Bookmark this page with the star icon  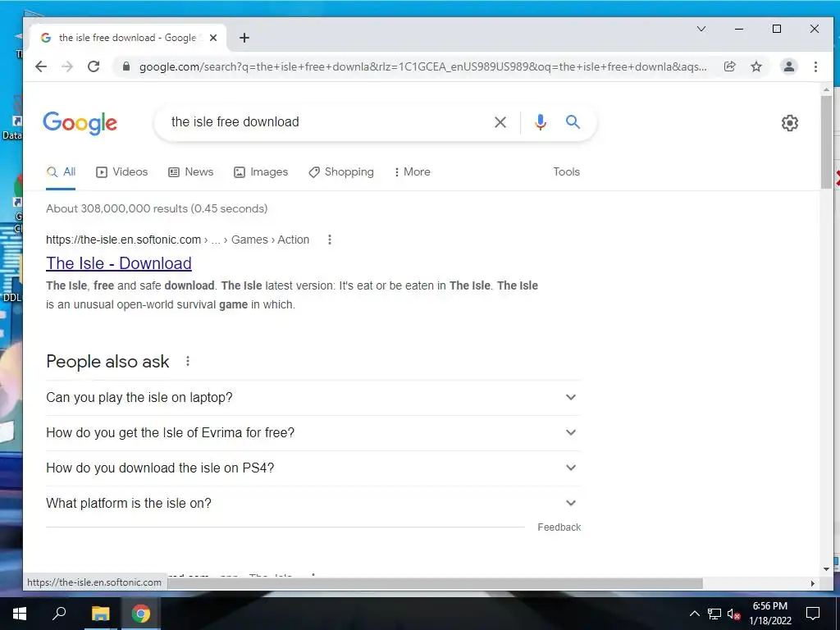(x=756, y=66)
